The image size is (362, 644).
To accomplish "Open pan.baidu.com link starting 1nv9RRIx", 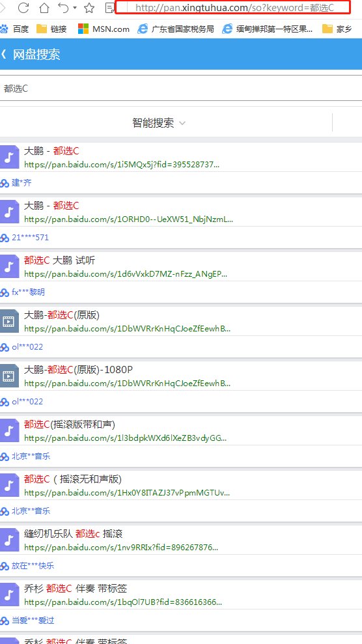I will click(121, 547).
